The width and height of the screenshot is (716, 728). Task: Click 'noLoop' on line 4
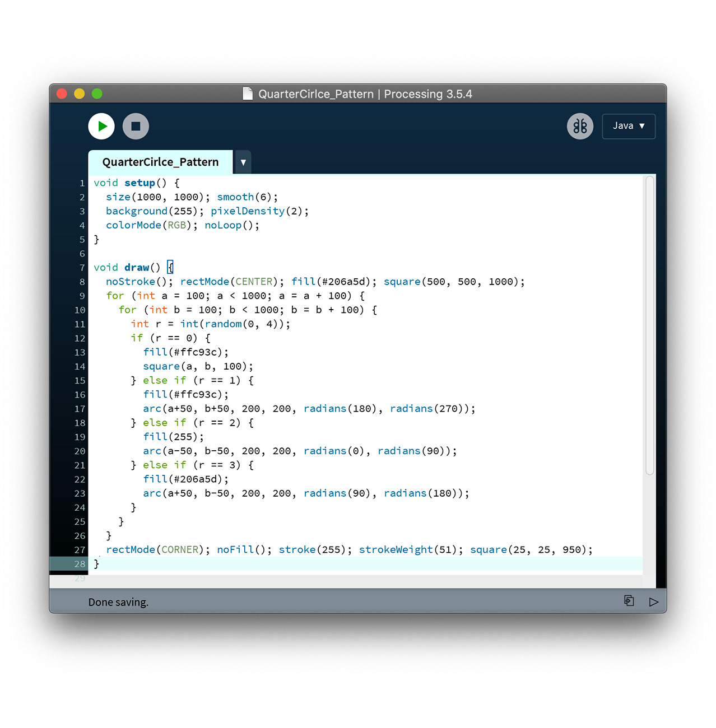pyautogui.click(x=223, y=225)
